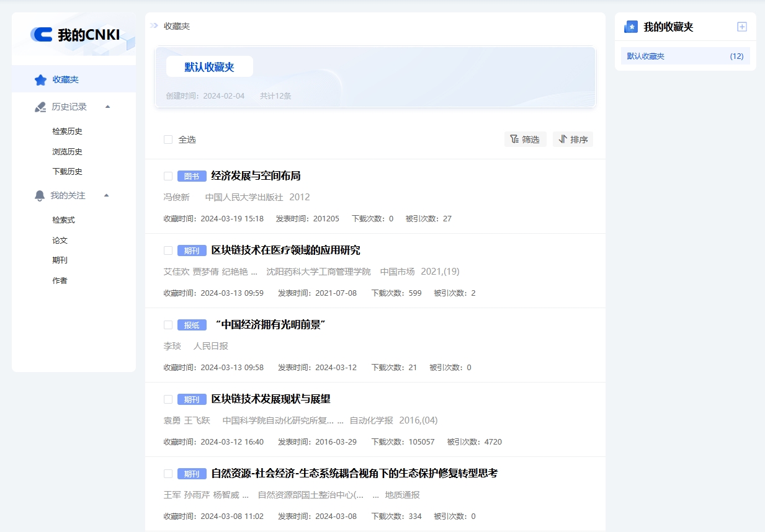This screenshot has height=532, width=765.
Task: Go to 检索历史 in sidebar
Action: [67, 131]
